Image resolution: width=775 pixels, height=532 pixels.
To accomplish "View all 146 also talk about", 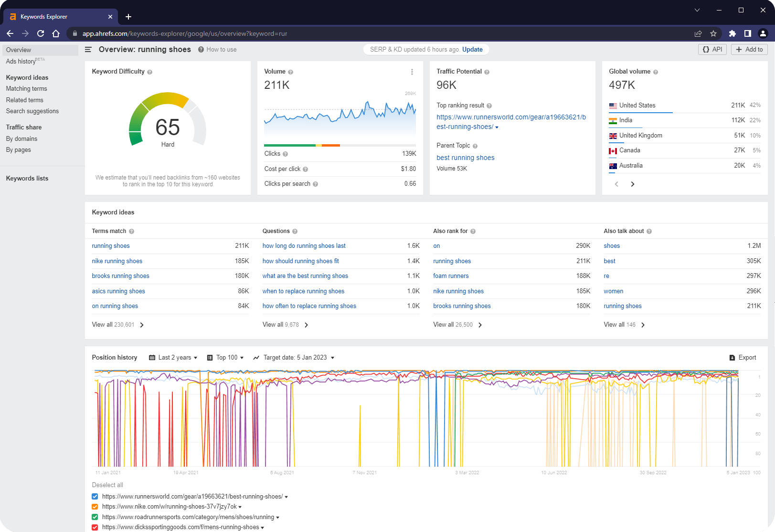I will [625, 325].
